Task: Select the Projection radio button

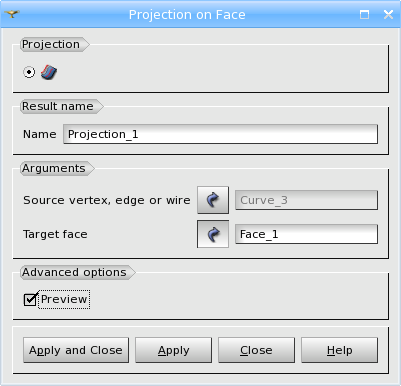Action: coord(29,72)
